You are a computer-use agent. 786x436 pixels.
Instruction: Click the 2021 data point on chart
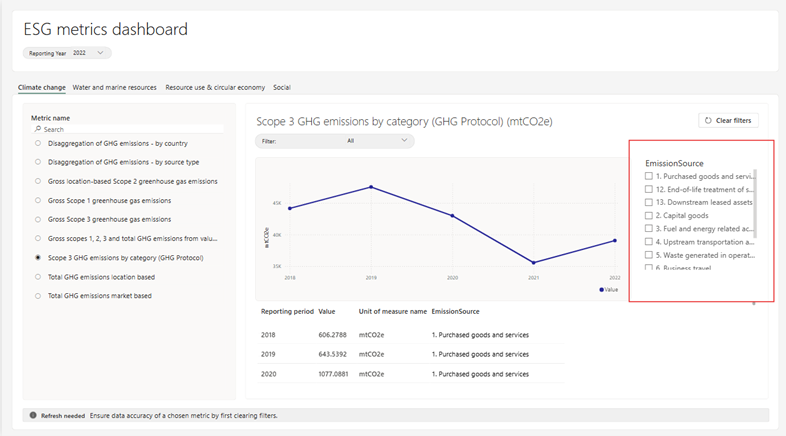click(x=534, y=263)
